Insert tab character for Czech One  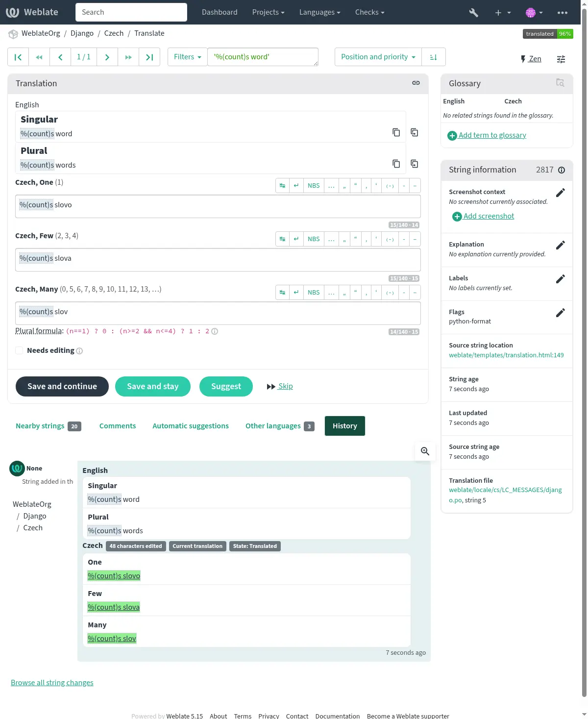283,186
